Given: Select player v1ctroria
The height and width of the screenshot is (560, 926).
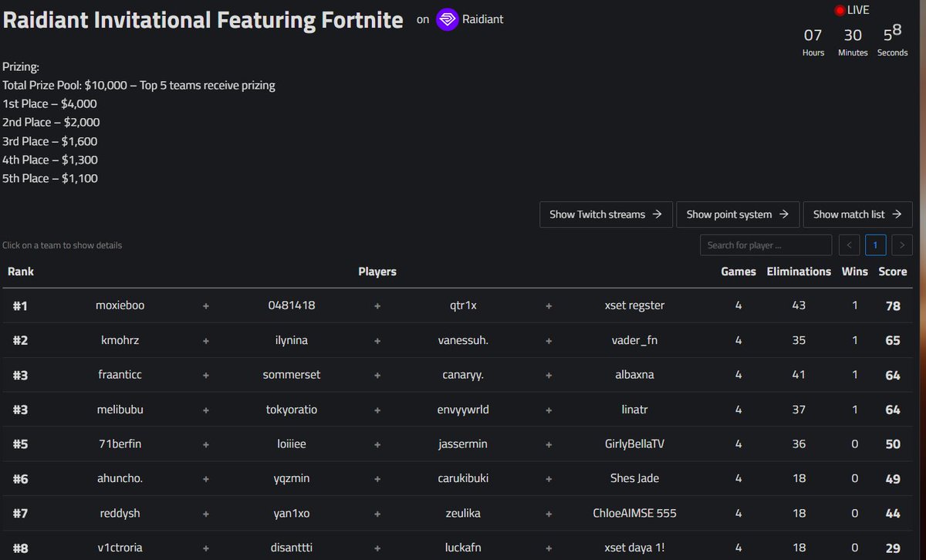Looking at the screenshot, I should [120, 548].
